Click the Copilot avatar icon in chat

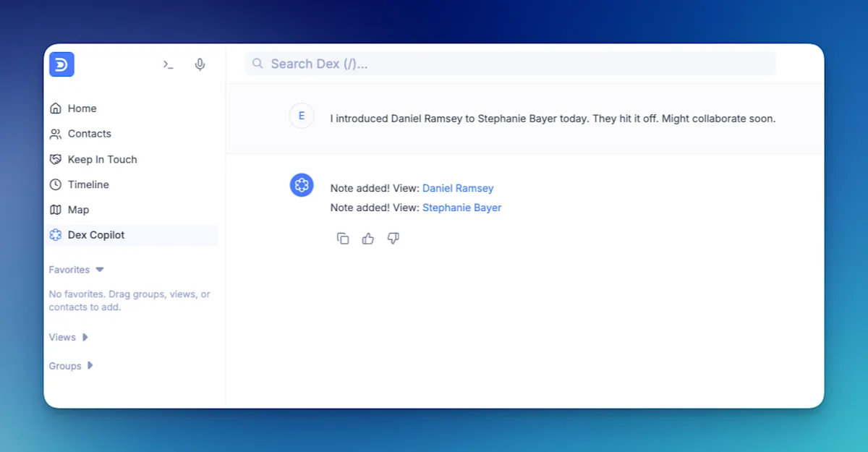(x=302, y=185)
